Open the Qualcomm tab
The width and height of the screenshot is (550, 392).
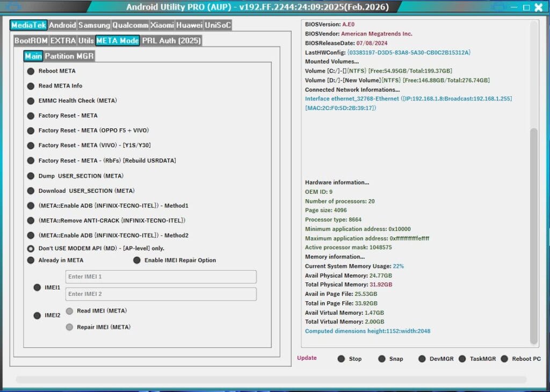(x=131, y=25)
